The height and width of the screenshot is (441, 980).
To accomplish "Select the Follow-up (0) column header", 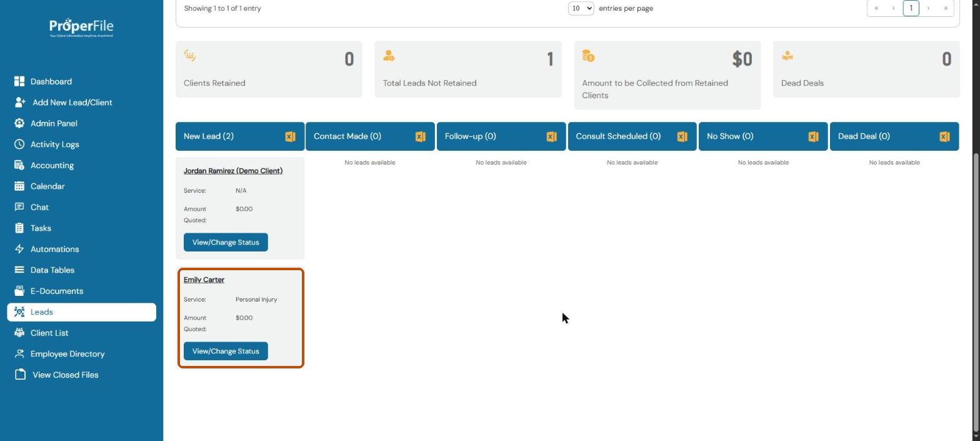I will click(x=501, y=136).
